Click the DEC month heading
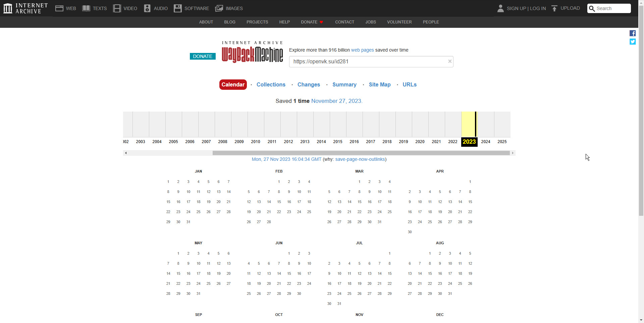This screenshot has height=323, width=644. click(x=440, y=315)
